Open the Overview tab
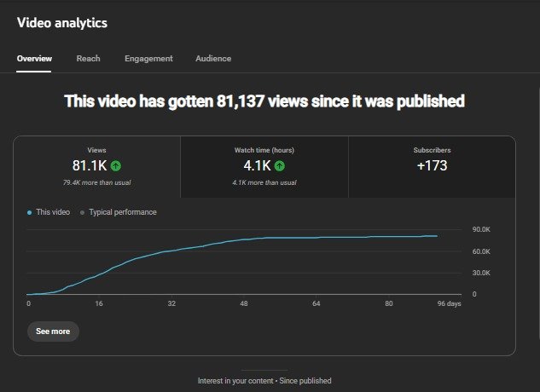The height and width of the screenshot is (392, 540). [34, 59]
